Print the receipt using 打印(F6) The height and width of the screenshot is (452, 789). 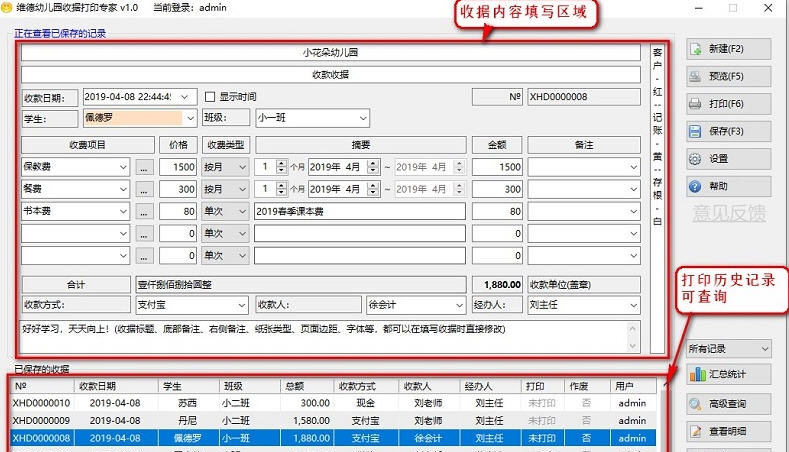pos(728,104)
